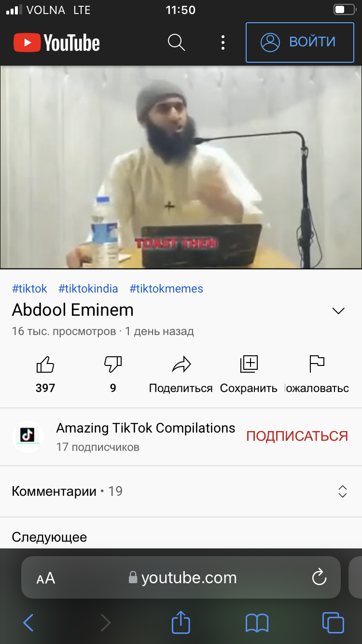The height and width of the screenshot is (644, 362).
Task: Like the video with thumbs up
Action: pyautogui.click(x=45, y=364)
